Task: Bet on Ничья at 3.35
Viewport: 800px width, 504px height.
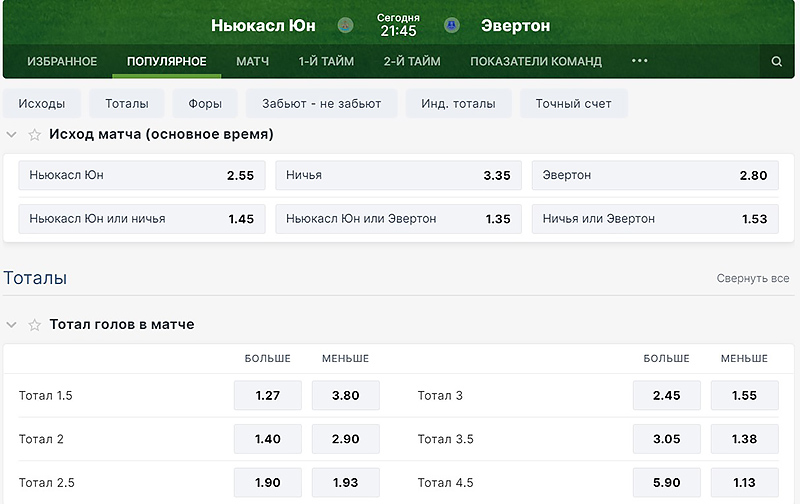Action: tap(398, 175)
